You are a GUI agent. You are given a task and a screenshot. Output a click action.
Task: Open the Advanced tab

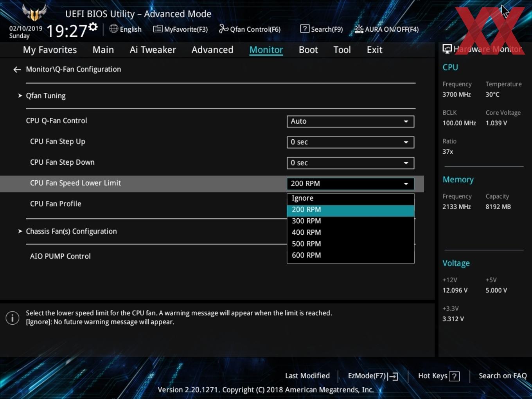[x=212, y=50]
